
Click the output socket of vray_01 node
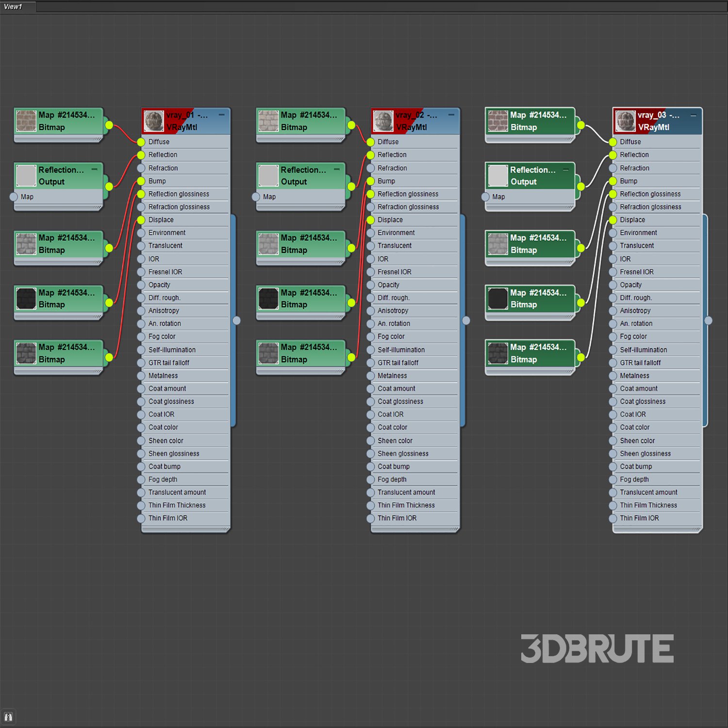click(x=236, y=320)
